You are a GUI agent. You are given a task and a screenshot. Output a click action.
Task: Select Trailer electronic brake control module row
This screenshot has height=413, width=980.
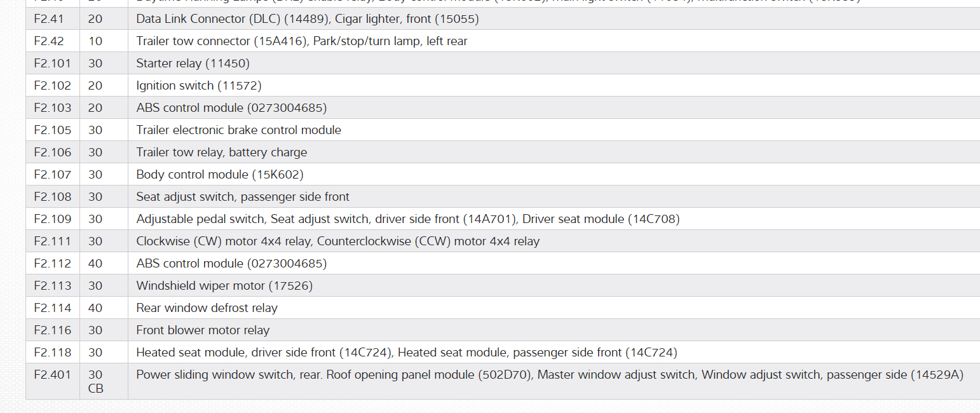point(238,130)
